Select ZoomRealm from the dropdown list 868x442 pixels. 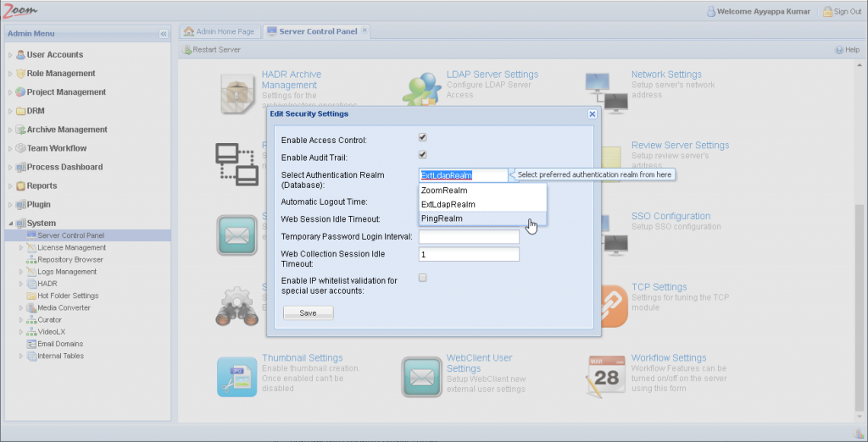[482, 191]
